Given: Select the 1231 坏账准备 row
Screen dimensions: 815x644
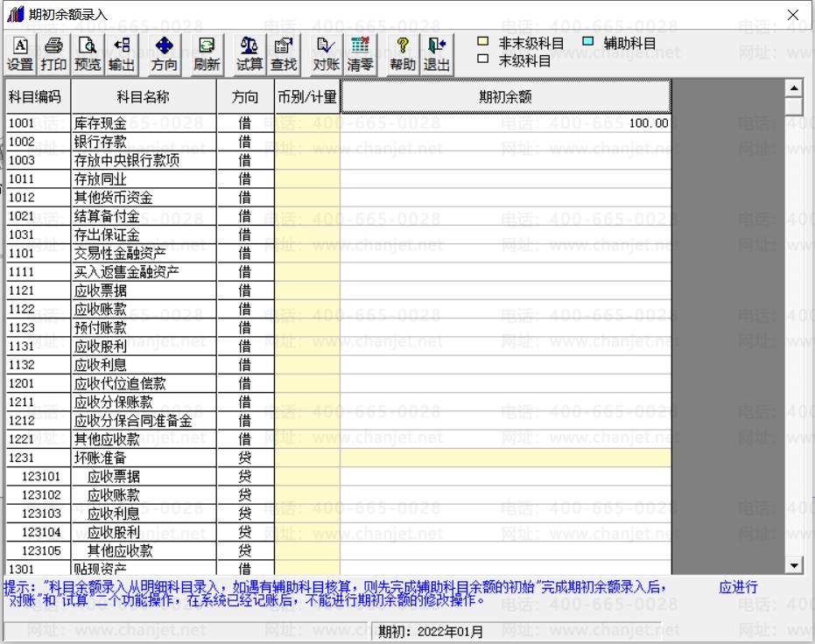Looking at the screenshot, I should coord(339,458).
